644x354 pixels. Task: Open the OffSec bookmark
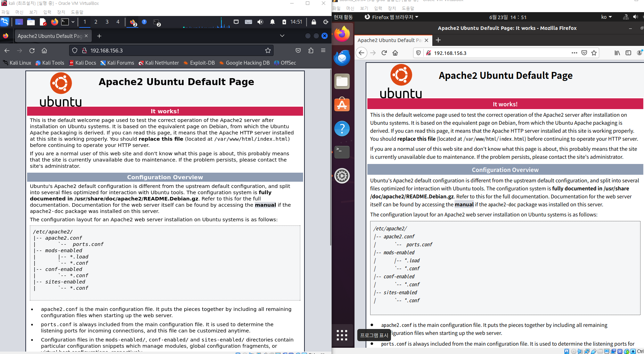[285, 63]
